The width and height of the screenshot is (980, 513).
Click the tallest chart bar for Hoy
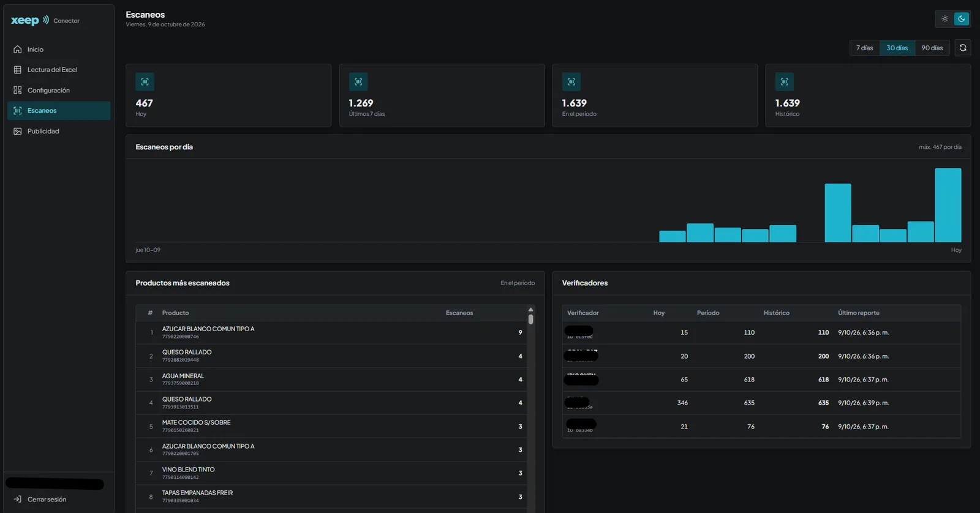pos(948,205)
